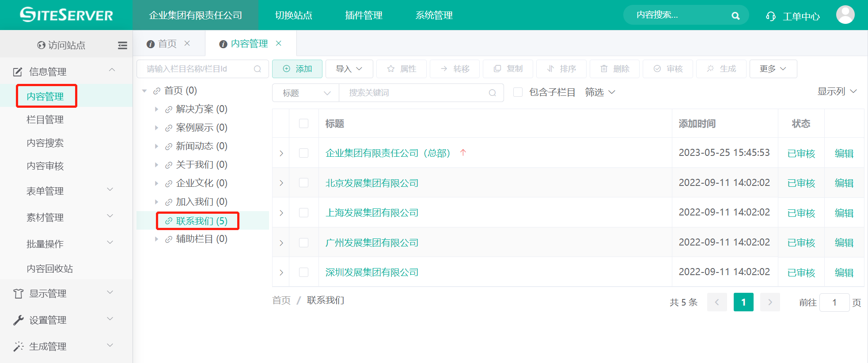This screenshot has width=868, height=363.
Task: Click the 生成管理 magic wand icon
Action: coord(18,346)
